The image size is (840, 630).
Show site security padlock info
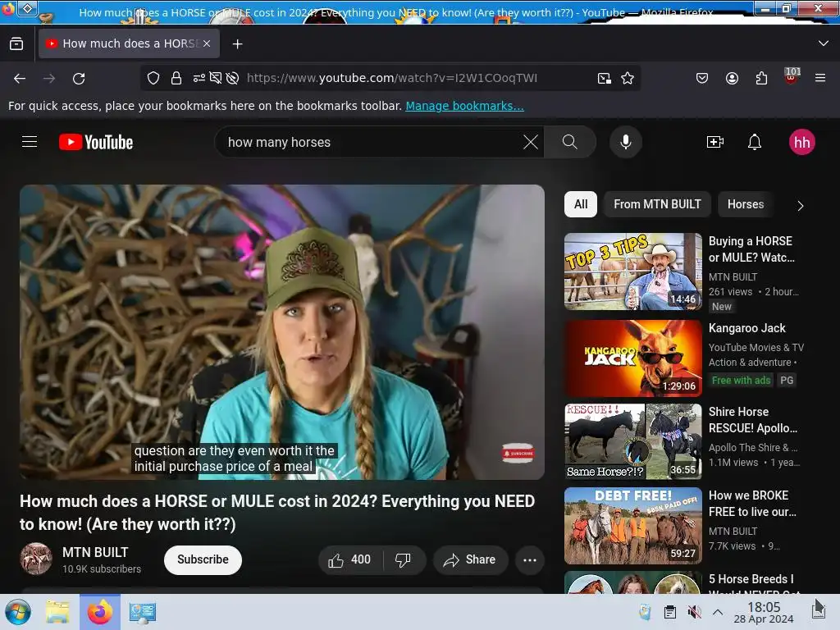pos(176,78)
